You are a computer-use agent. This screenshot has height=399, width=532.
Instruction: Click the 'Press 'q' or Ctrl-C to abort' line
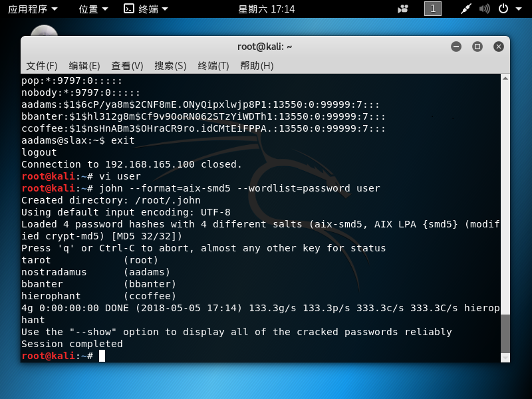coord(203,248)
